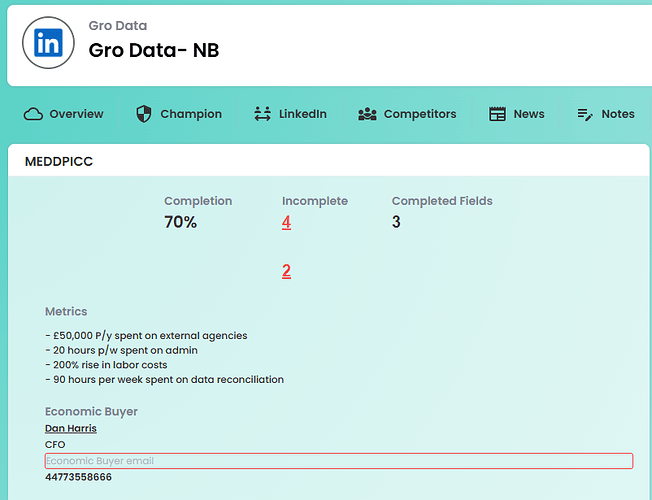This screenshot has height=500, width=652.
Task: Select the '90 hours per week' metric line
Action: pos(164,379)
